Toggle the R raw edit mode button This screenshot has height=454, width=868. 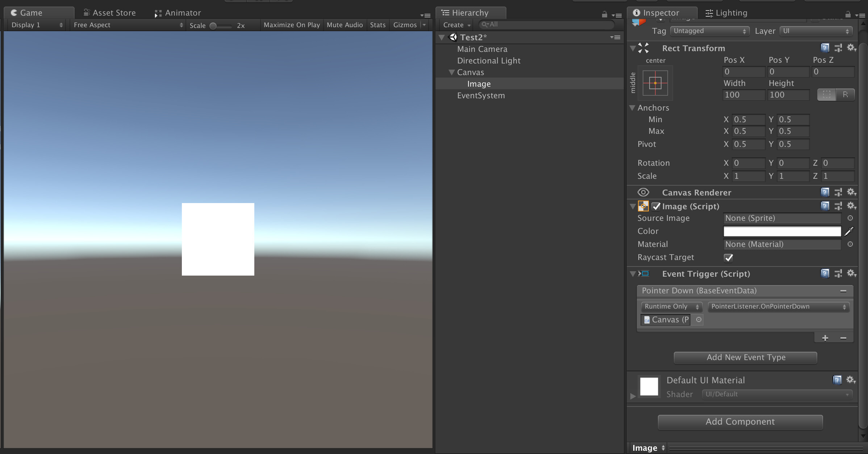pos(846,95)
